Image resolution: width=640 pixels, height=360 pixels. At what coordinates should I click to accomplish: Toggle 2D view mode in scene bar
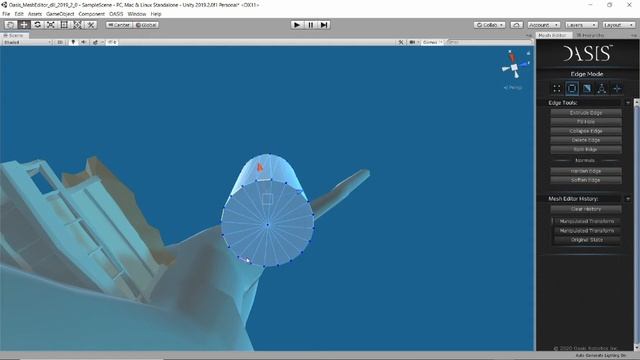(x=60, y=42)
